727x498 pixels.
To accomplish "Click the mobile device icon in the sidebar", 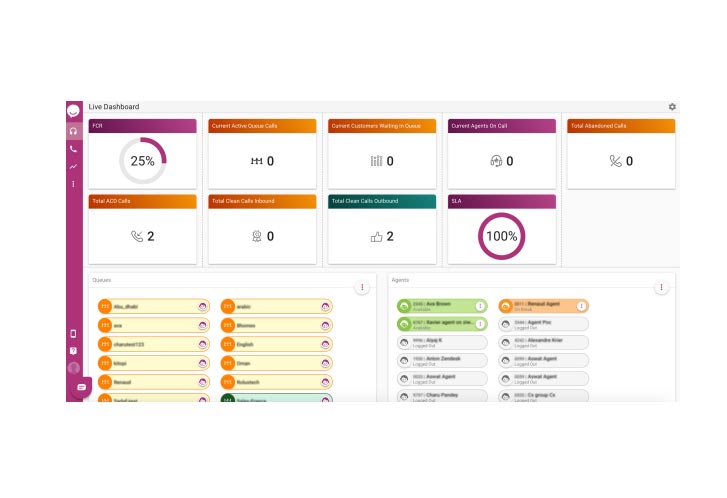I will tap(73, 333).
